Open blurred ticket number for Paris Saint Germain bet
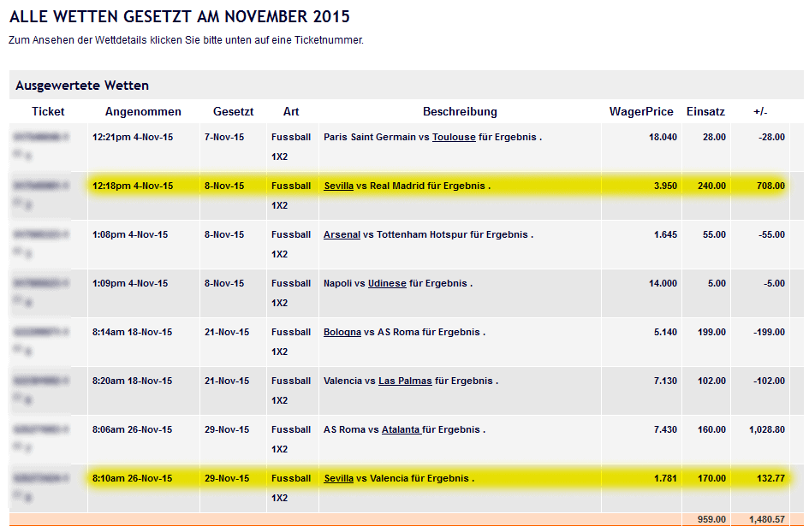The height and width of the screenshot is (532, 809). [x=41, y=137]
